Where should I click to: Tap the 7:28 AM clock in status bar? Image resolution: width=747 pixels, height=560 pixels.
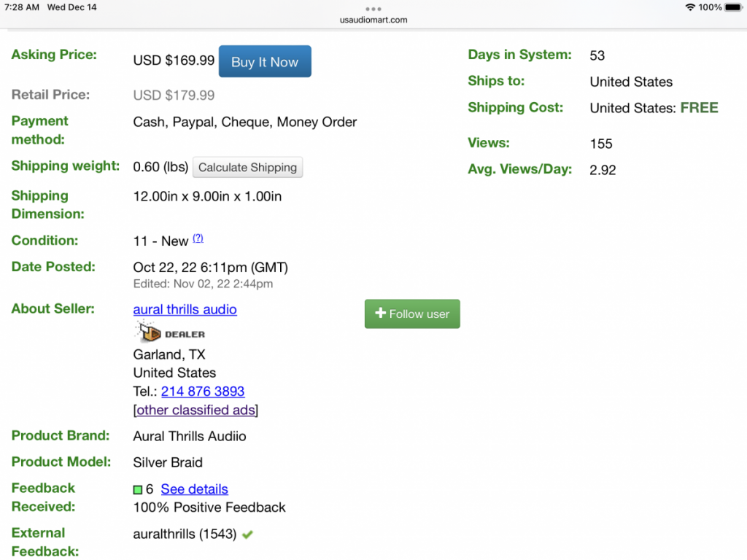tap(21, 7)
